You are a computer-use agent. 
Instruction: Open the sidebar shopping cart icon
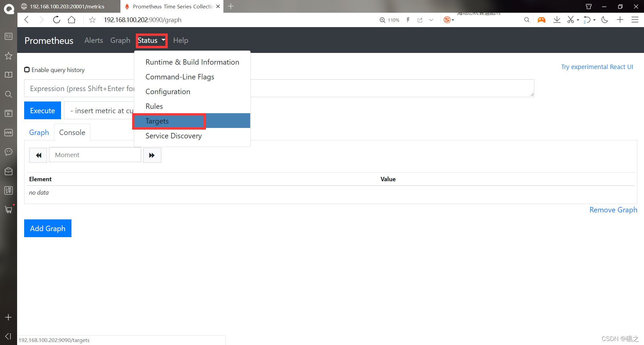8,210
